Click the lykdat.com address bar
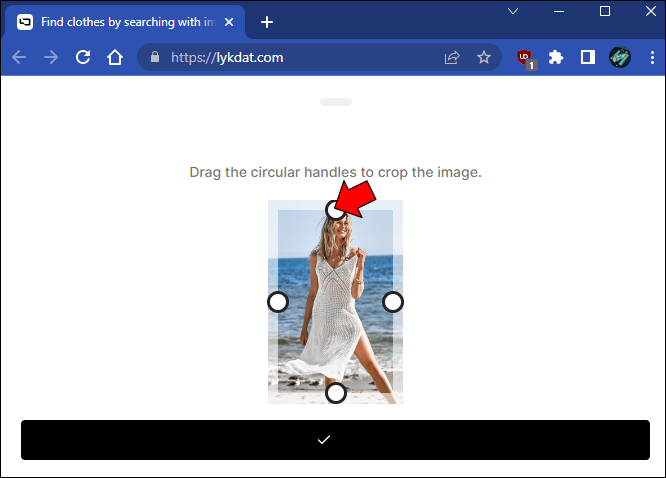Viewport: 666px width, 478px height. click(297, 57)
